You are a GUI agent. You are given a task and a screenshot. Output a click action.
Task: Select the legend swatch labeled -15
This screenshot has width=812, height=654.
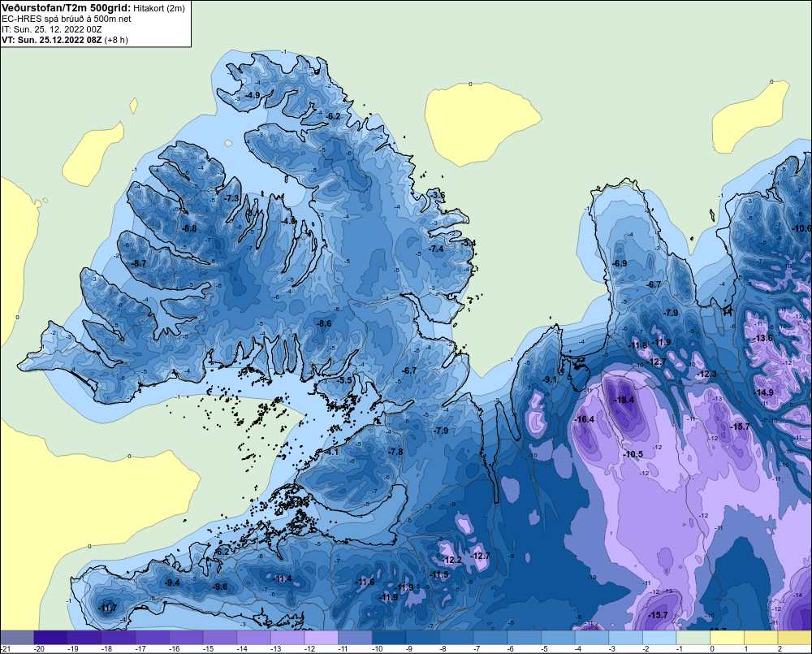[220, 638]
